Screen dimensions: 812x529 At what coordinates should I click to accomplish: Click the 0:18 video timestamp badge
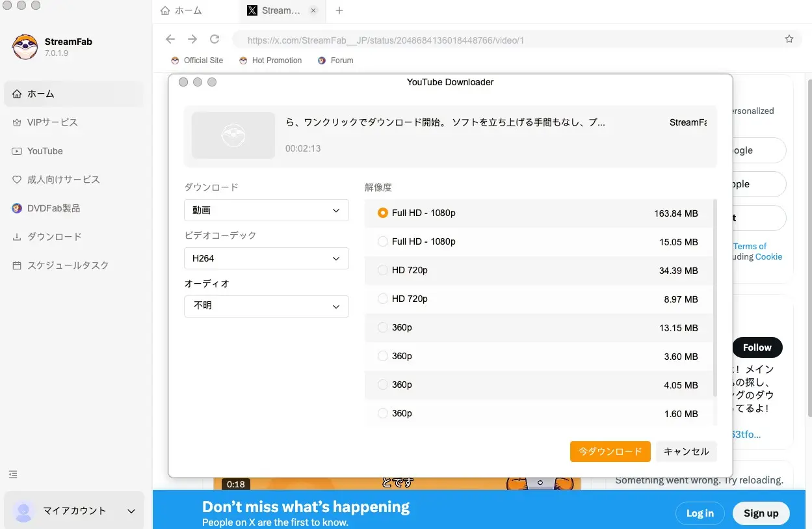(236, 484)
